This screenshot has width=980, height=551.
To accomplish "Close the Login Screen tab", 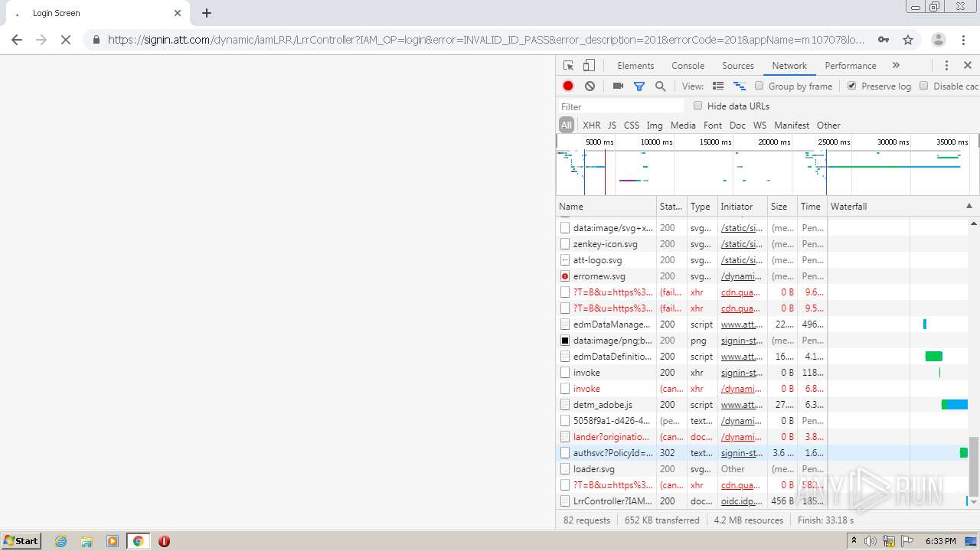I will [x=178, y=13].
